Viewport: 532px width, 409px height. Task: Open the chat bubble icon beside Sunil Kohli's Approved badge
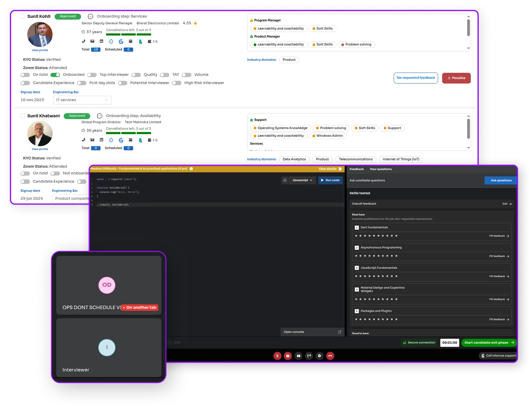pyautogui.click(x=90, y=16)
